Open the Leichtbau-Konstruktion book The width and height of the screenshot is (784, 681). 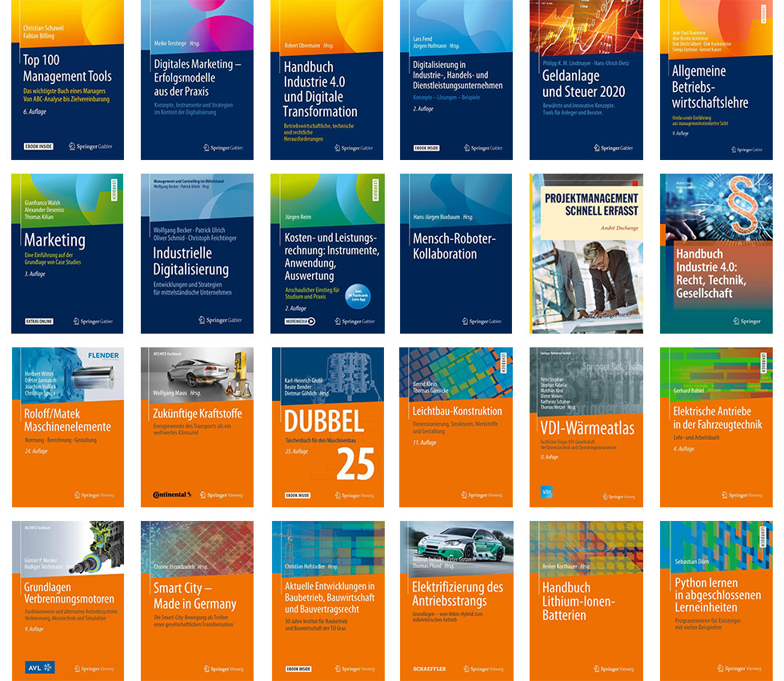[457, 427]
